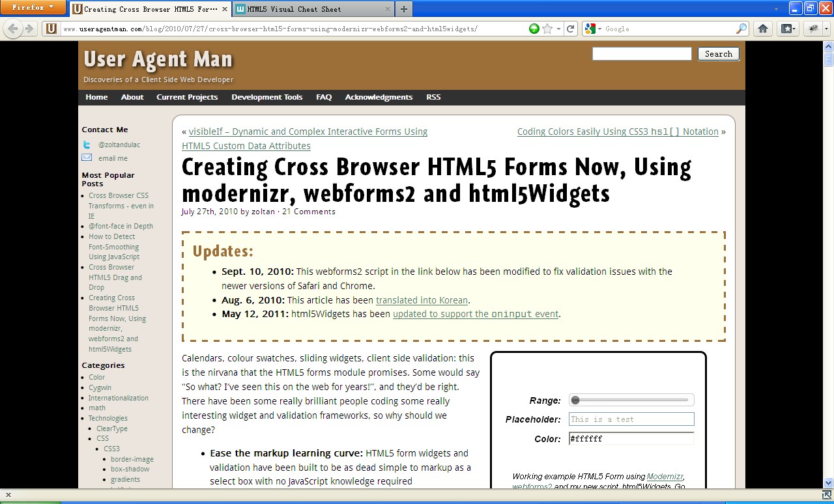Click the site Search button
The width and height of the screenshot is (834, 504).
coord(719,54)
